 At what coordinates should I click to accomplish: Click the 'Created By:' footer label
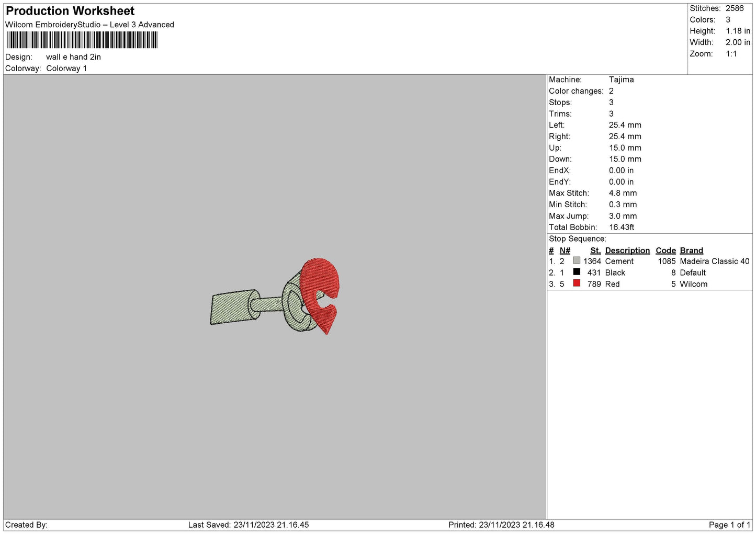point(26,525)
